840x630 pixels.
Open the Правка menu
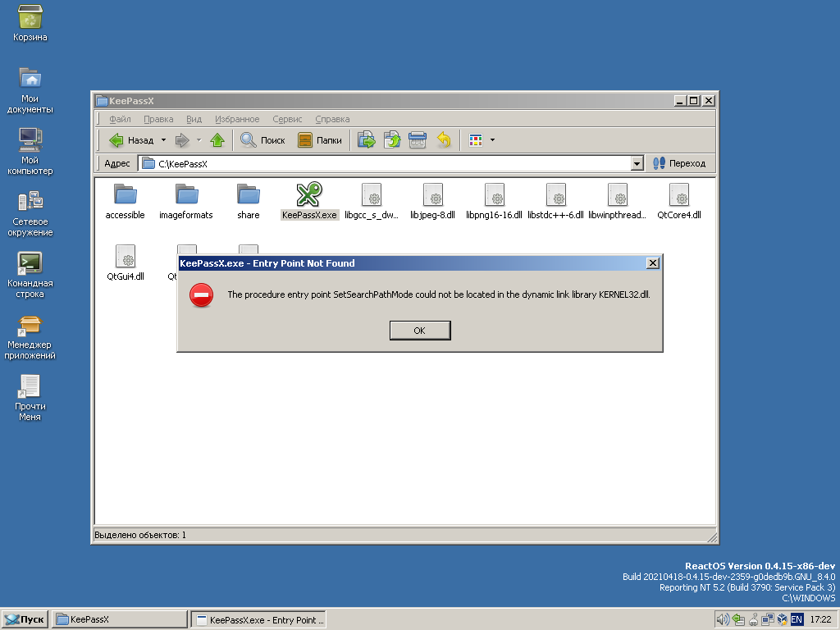(x=158, y=119)
